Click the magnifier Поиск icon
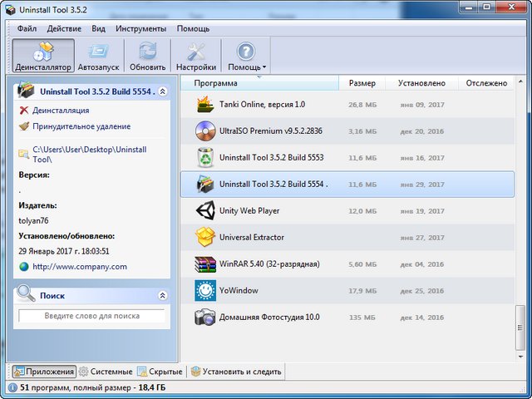This screenshot has width=532, height=399. tap(26, 293)
